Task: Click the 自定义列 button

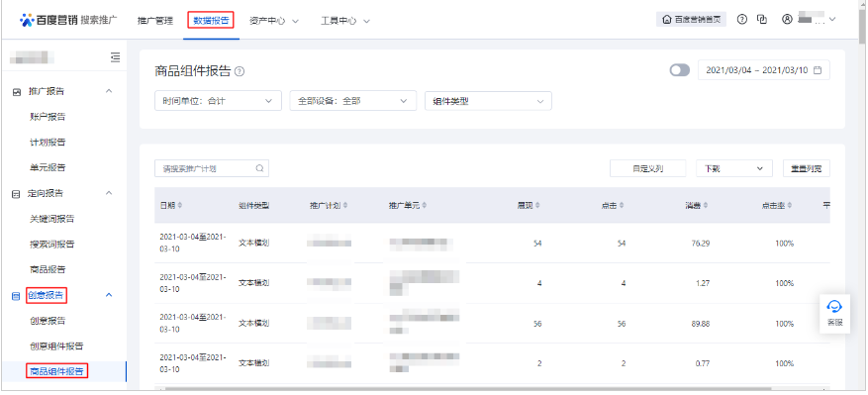Action: pos(648,168)
